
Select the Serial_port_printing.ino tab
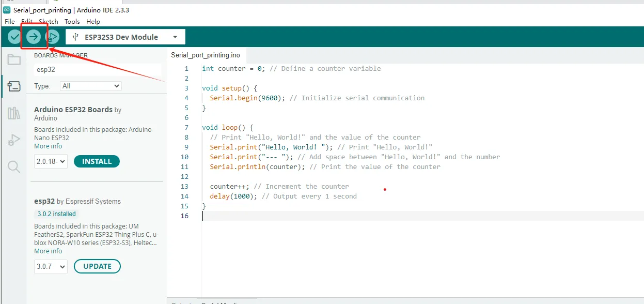point(206,55)
